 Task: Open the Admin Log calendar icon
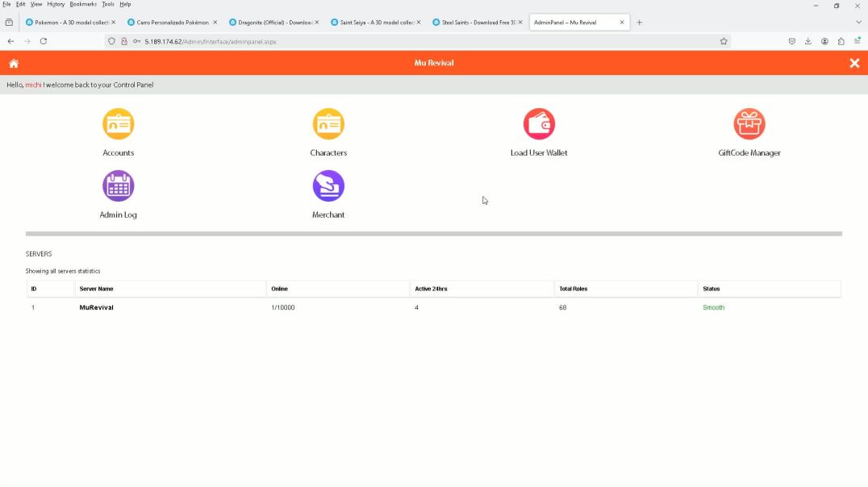118,186
